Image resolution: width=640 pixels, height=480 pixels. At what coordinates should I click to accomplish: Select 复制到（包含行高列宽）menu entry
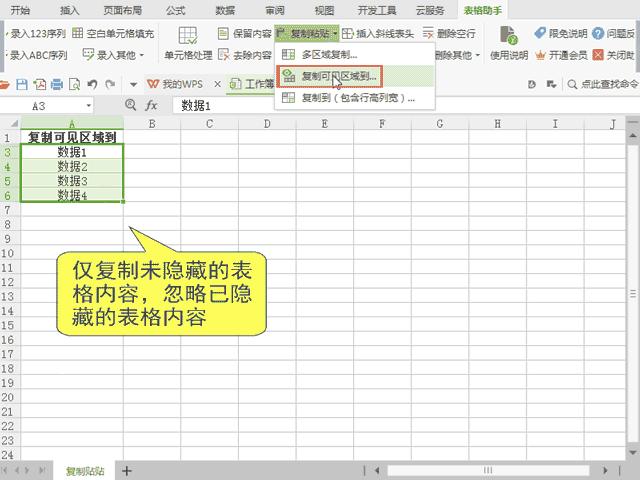click(x=355, y=98)
